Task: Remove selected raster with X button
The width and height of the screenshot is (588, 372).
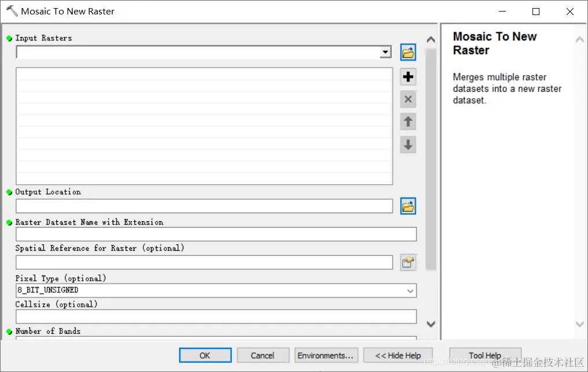Action: tap(408, 99)
